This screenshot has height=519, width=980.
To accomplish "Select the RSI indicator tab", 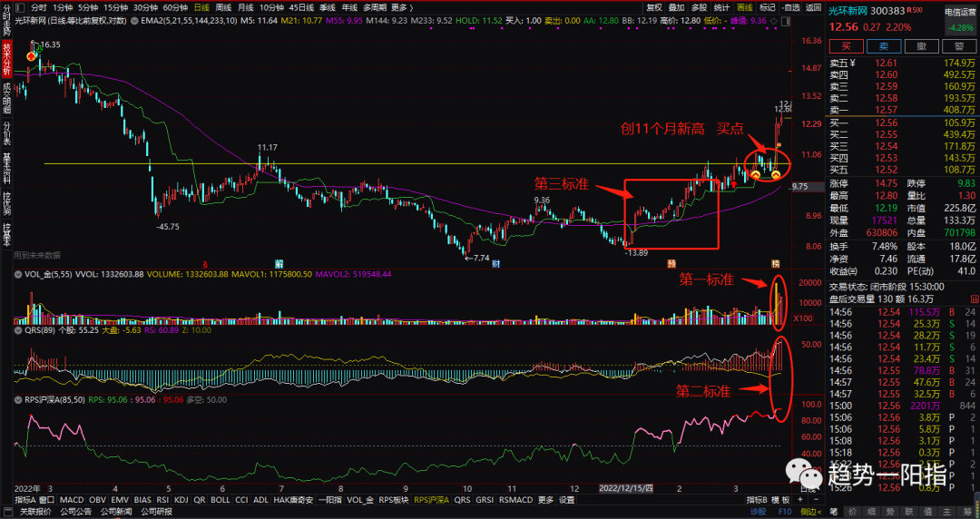I will point(162,500).
